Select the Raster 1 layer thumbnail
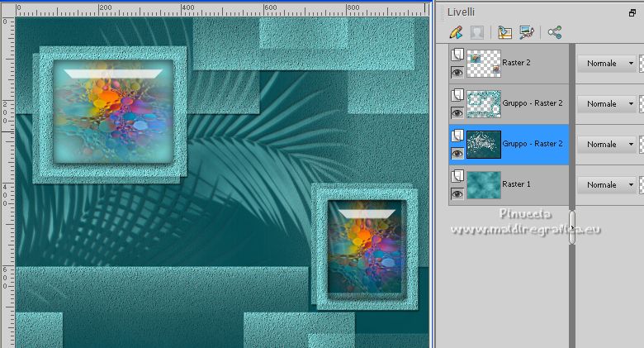This screenshot has height=348, width=644. point(484,185)
